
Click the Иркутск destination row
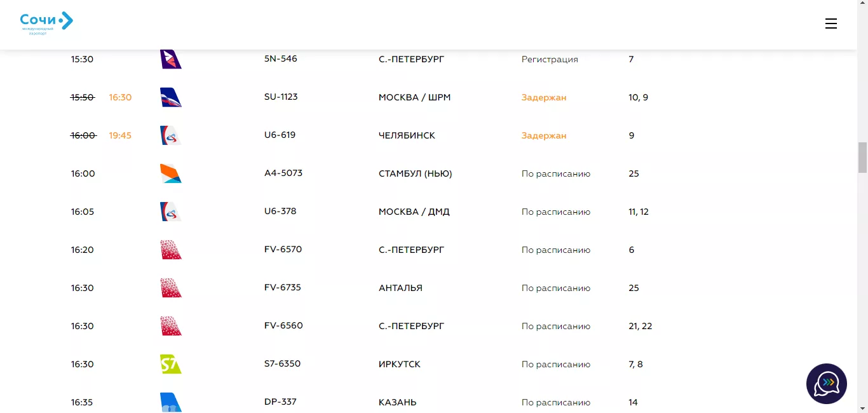399,364
